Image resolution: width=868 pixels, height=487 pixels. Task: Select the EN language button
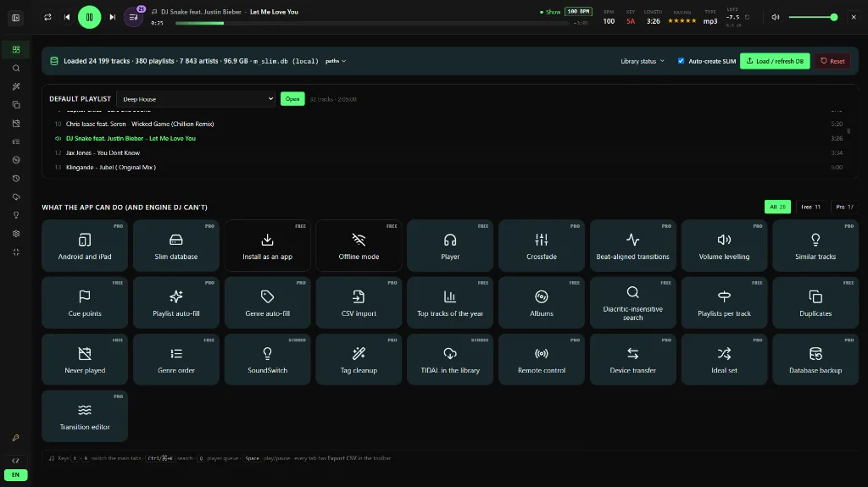coord(15,475)
